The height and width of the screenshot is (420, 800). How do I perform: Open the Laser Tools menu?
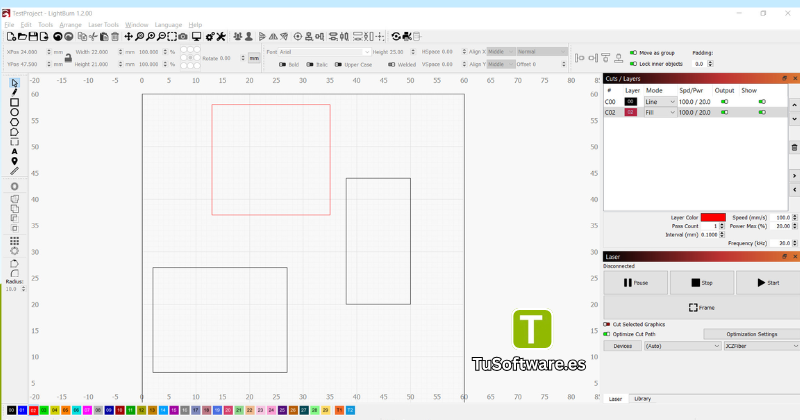coord(103,24)
